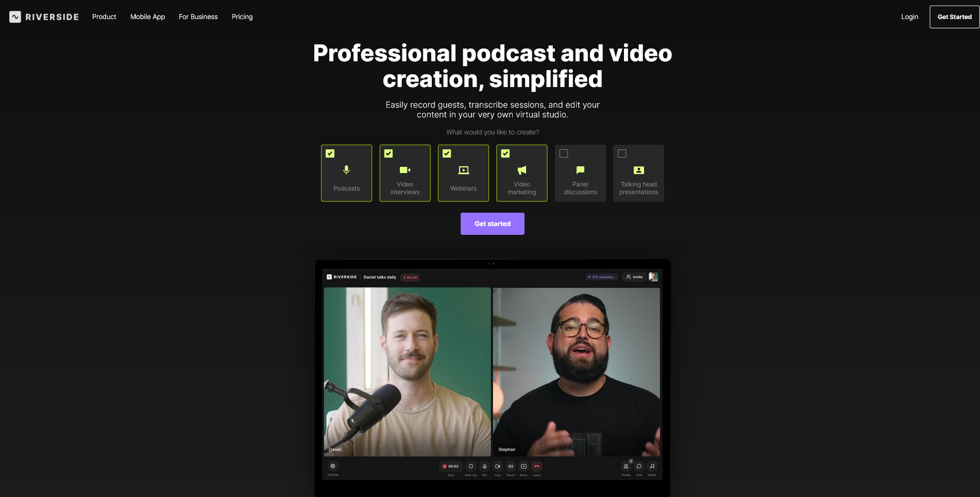Click the Podcasts microphone icon
980x497 pixels.
(346, 170)
